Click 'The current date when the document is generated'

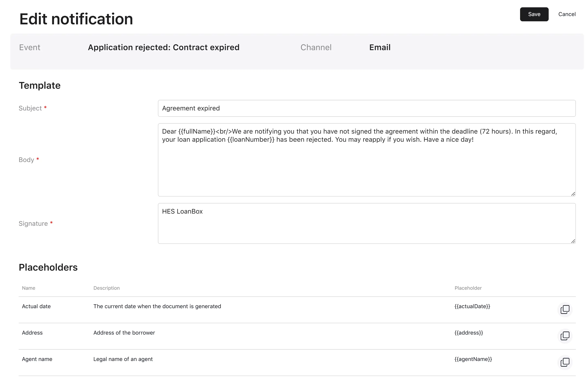pyautogui.click(x=157, y=306)
